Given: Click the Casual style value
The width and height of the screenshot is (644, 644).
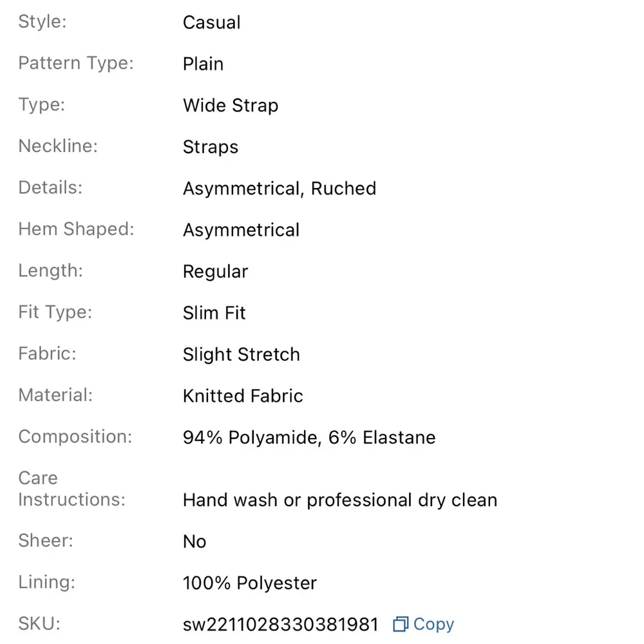Looking at the screenshot, I should click(211, 23).
